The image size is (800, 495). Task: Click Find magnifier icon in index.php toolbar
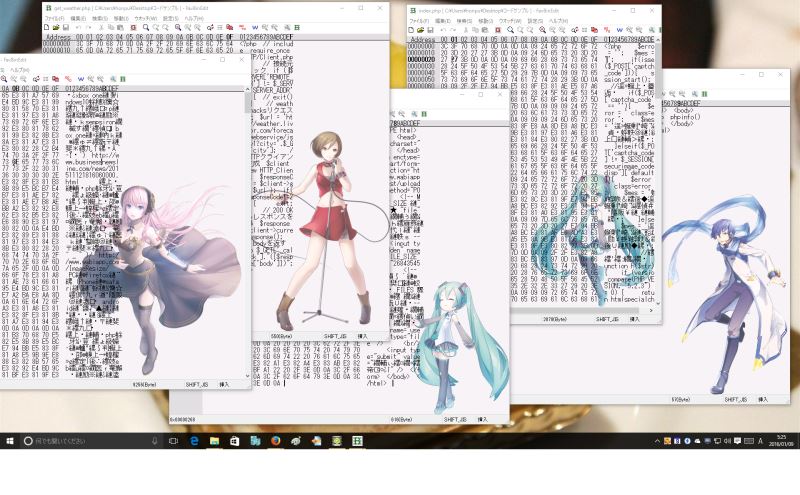[510, 30]
